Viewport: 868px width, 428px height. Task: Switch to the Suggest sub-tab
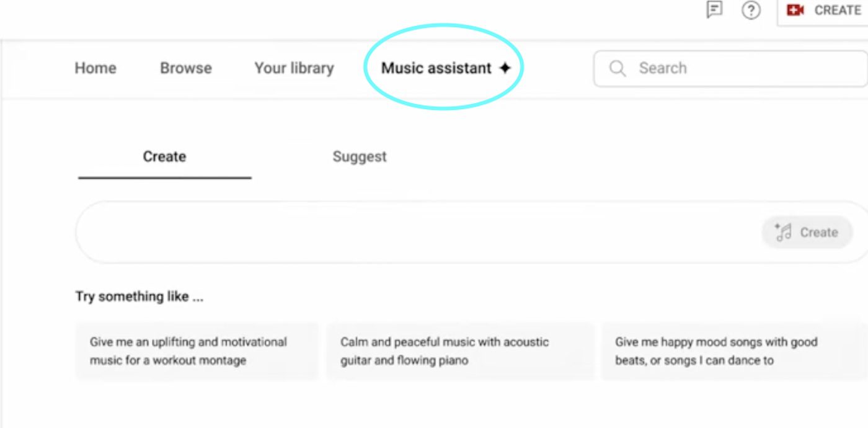tap(360, 157)
